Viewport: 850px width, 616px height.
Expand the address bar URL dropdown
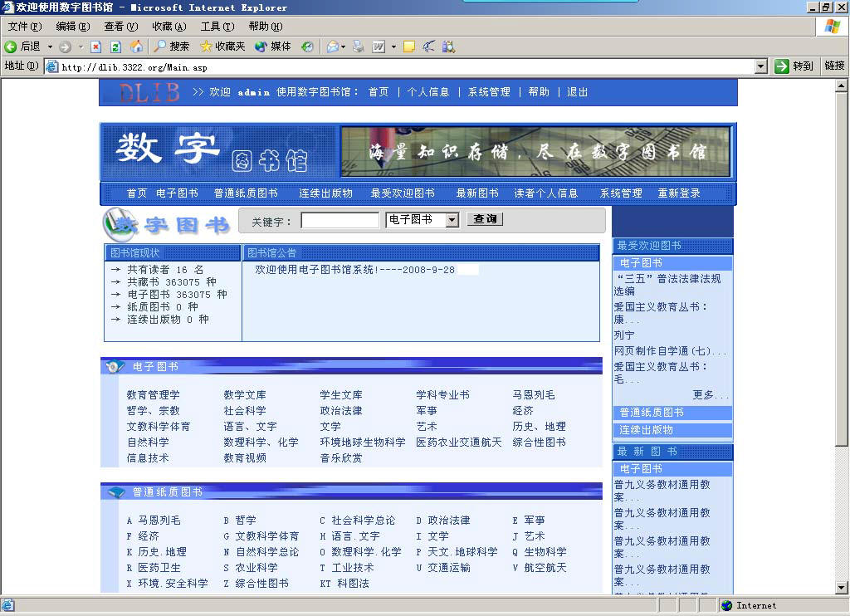coord(761,66)
